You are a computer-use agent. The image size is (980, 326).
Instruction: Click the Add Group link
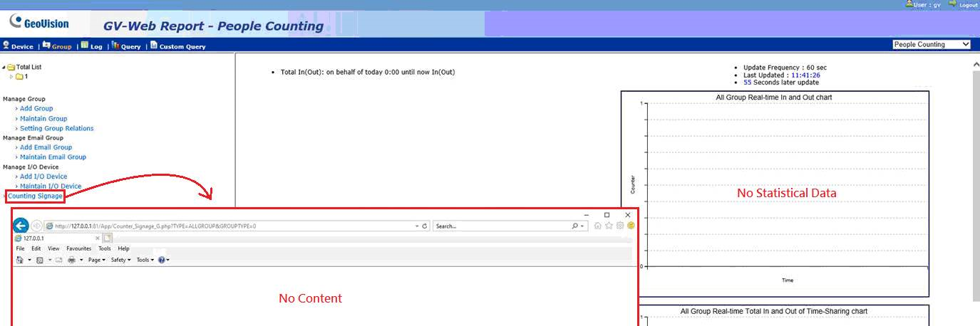36,109
